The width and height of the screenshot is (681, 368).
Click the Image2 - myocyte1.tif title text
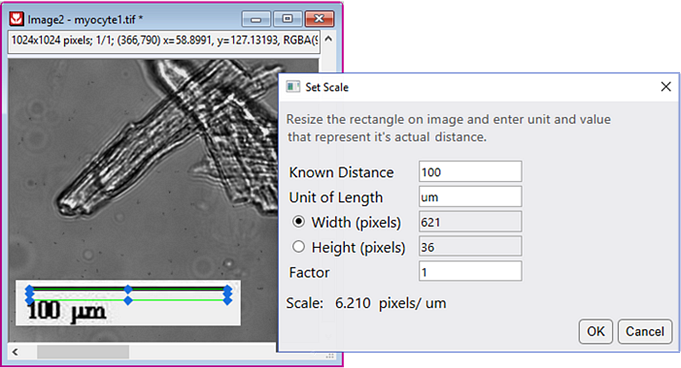click(x=85, y=20)
